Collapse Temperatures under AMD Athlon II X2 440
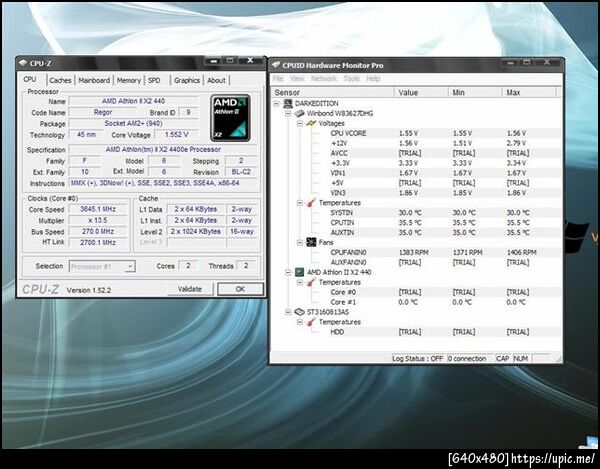 [300, 282]
